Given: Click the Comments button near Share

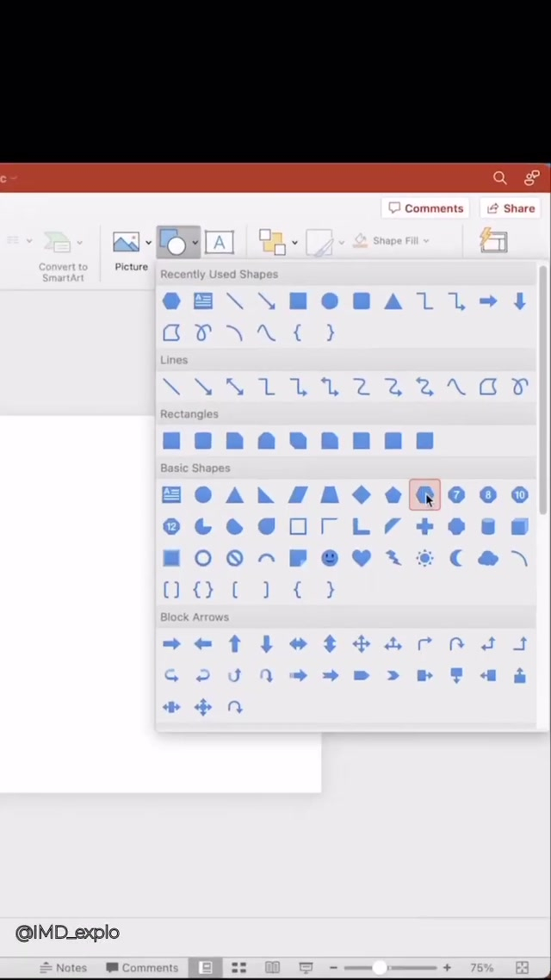Looking at the screenshot, I should tap(426, 208).
